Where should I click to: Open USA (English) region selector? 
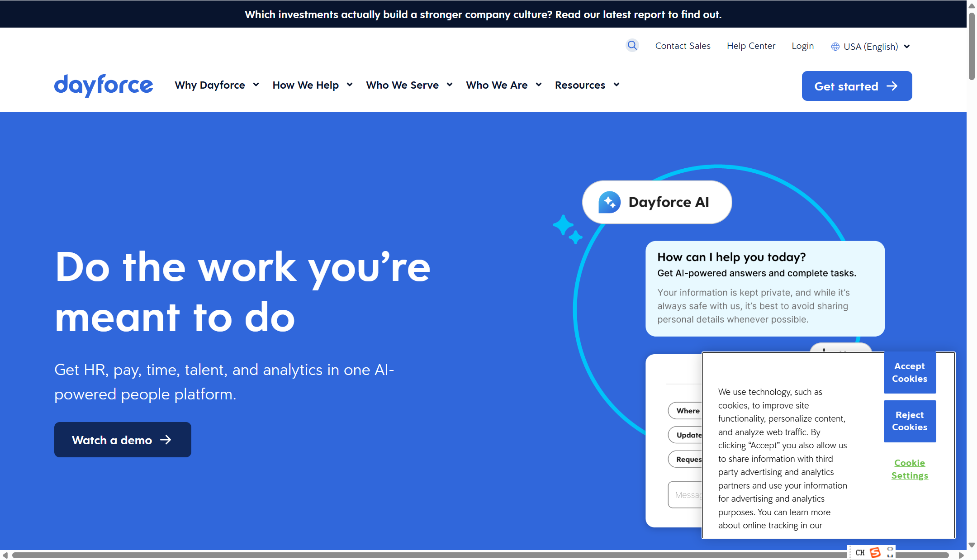(x=871, y=47)
